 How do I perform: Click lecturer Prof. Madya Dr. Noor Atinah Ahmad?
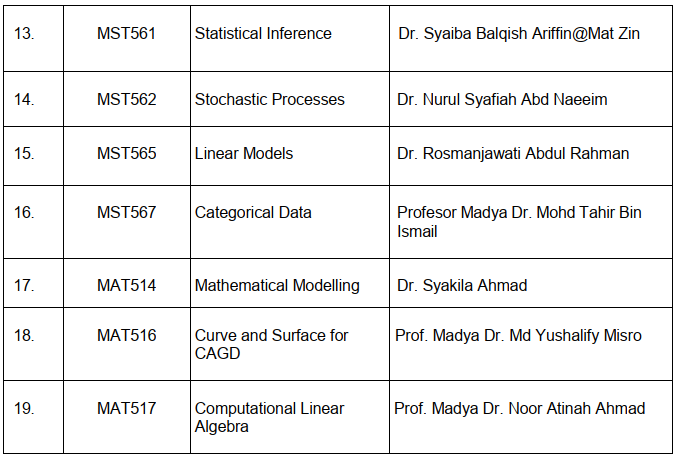519,408
